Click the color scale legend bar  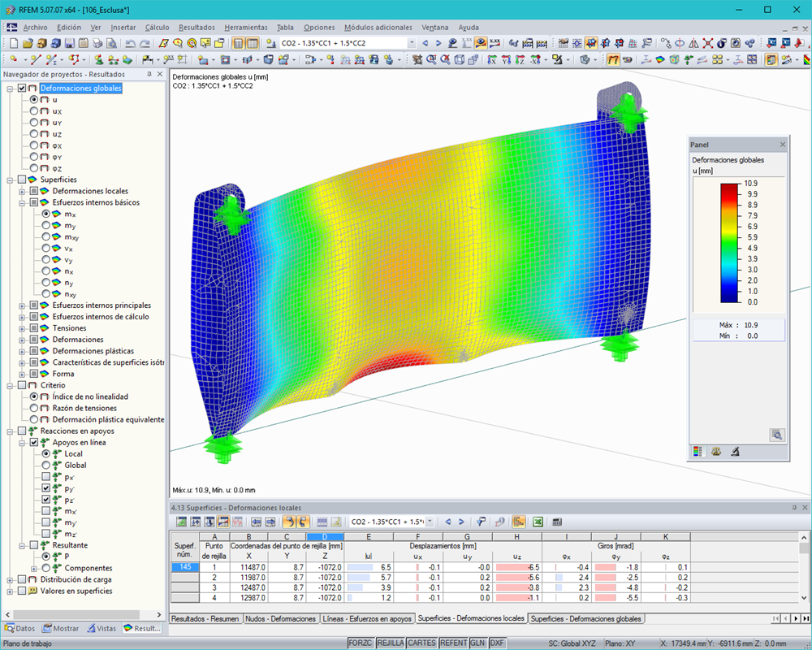(x=729, y=243)
